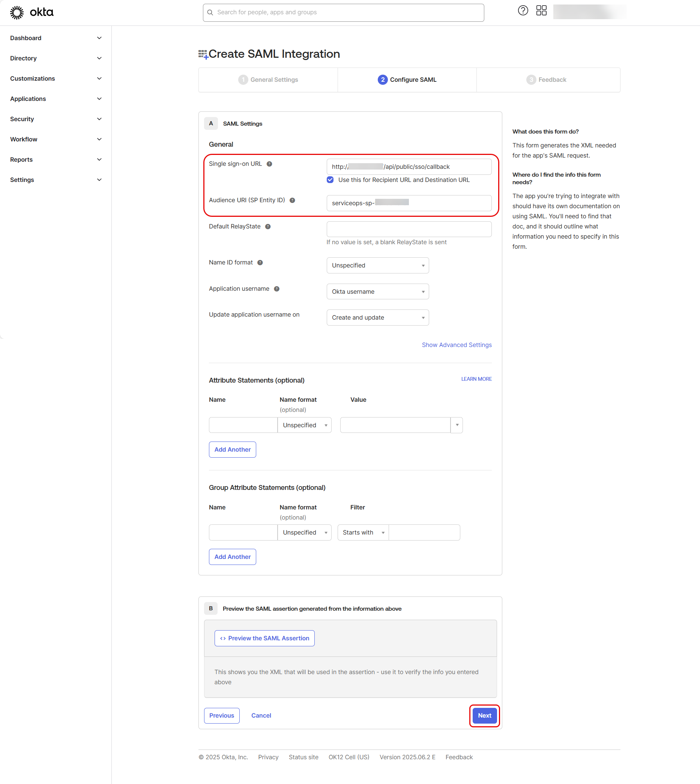The image size is (700, 784).
Task: Open the apps grid icon in header
Action: 541,11
